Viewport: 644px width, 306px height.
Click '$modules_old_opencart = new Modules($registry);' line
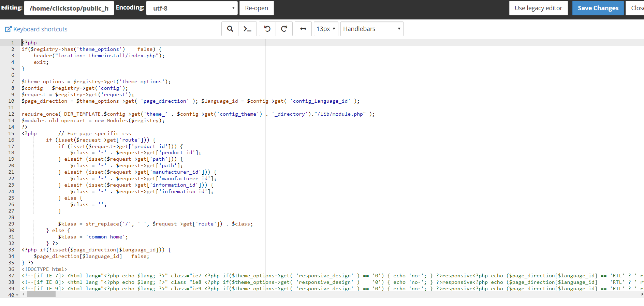pos(93,120)
